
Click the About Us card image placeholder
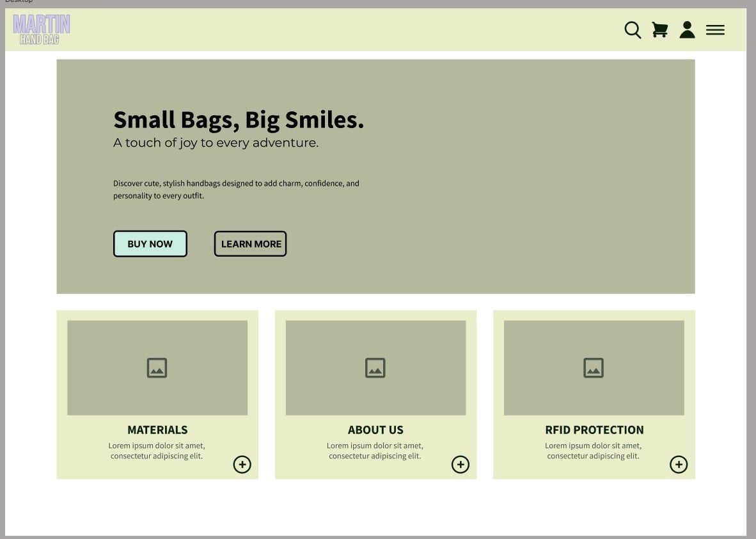click(375, 367)
